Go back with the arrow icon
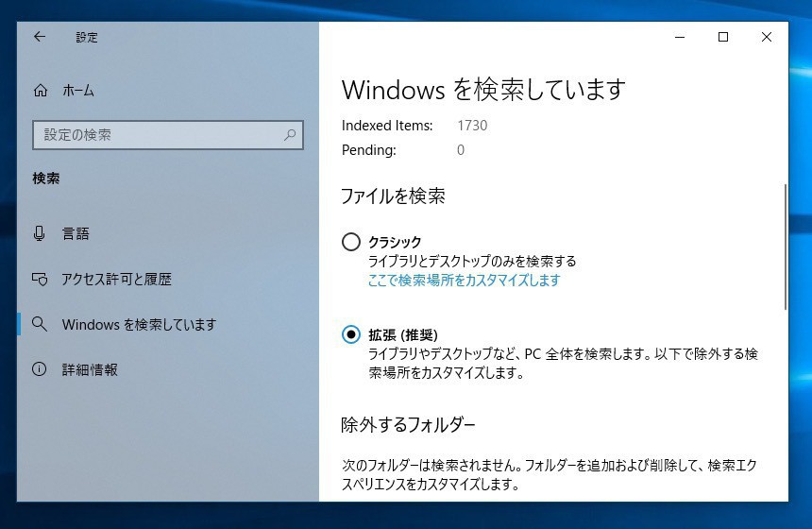Screen dimensions: 812x529 40,37
